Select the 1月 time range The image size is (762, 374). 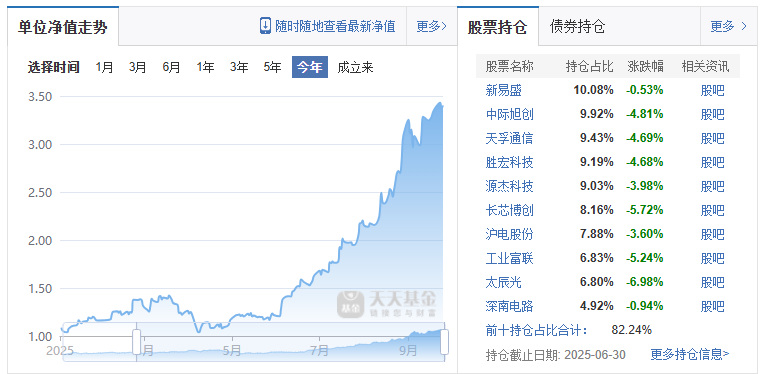(104, 67)
